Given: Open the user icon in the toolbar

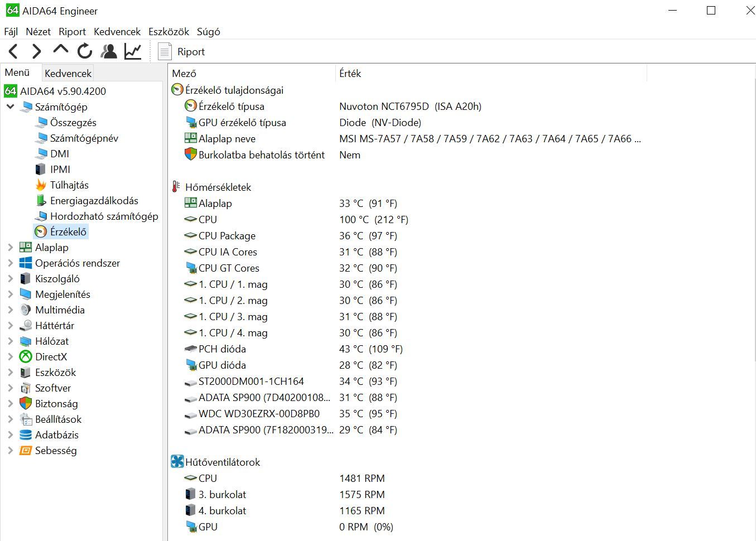Looking at the screenshot, I should coord(109,51).
